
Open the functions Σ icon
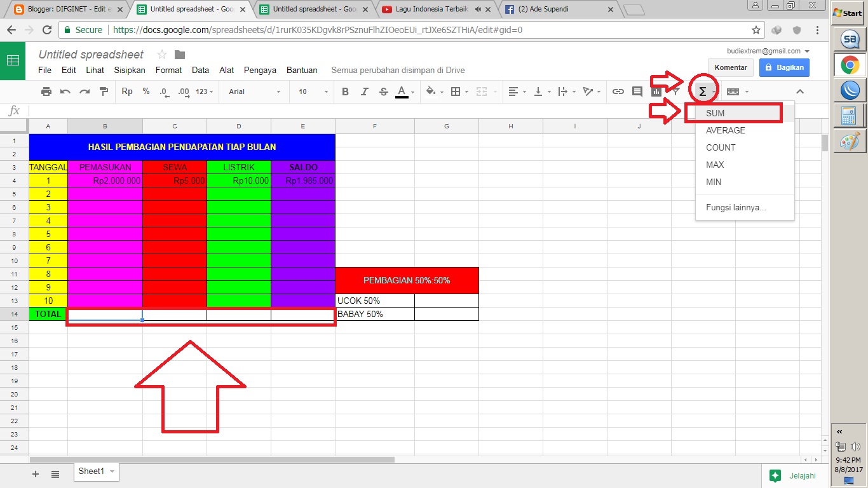coord(703,91)
